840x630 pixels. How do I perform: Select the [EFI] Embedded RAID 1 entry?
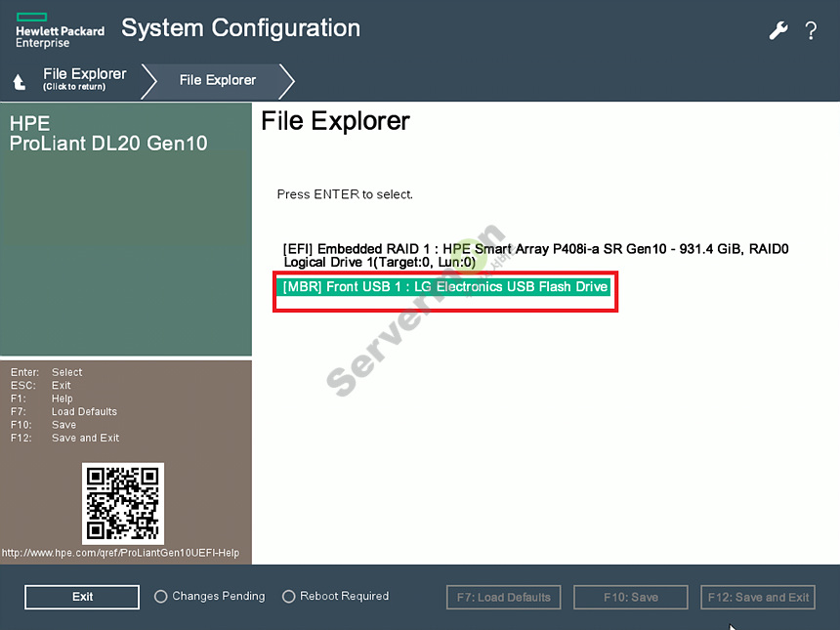click(x=535, y=256)
